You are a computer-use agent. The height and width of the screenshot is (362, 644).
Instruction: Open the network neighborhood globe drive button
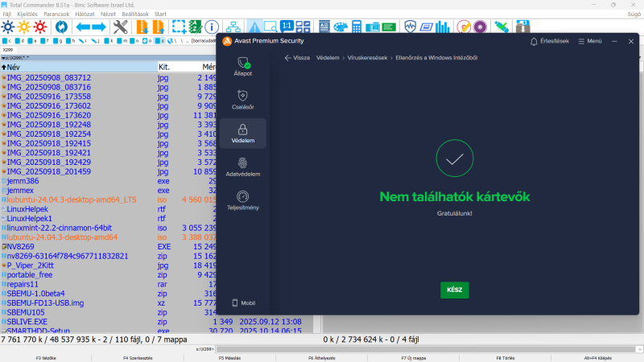coord(171,41)
